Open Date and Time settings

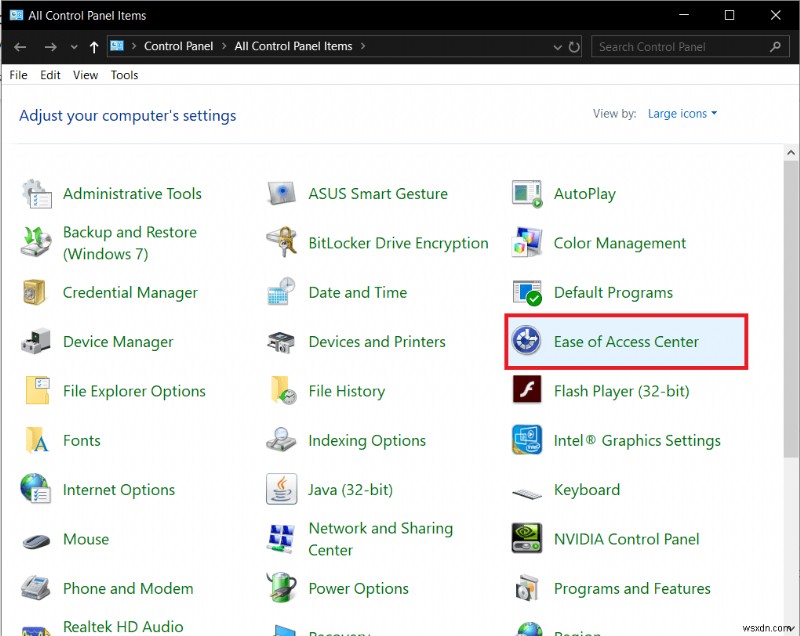(x=357, y=292)
